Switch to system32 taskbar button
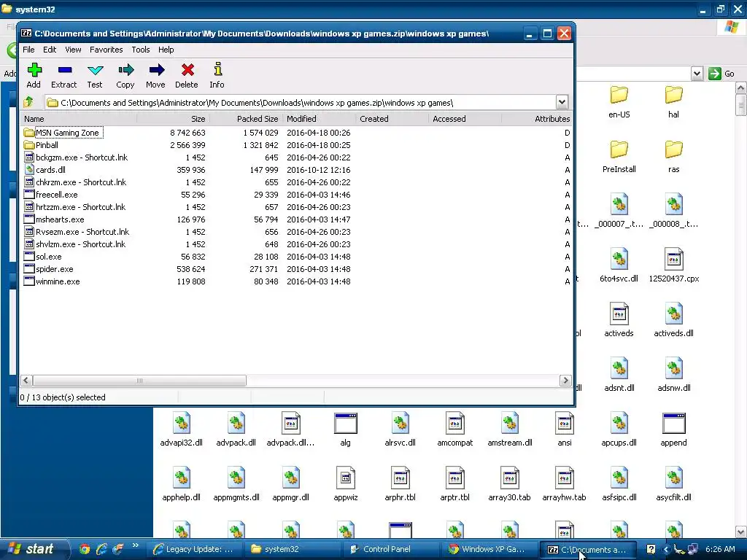 292,549
